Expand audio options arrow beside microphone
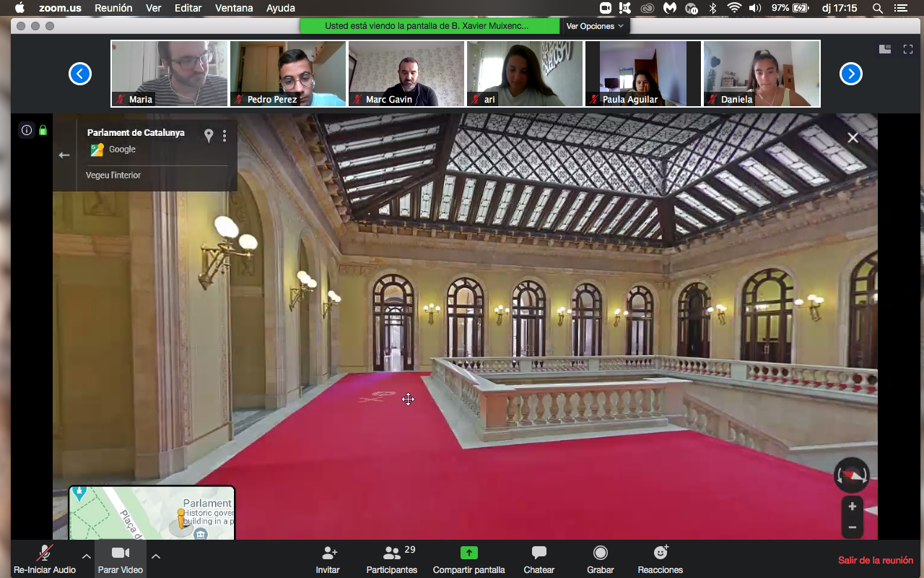924x578 pixels. point(87,556)
